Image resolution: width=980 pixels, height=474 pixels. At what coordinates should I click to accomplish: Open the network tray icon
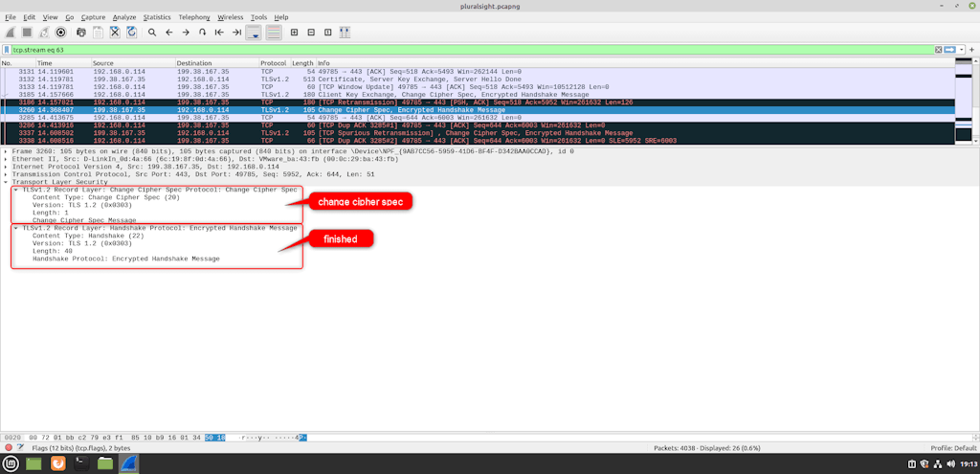pos(938,464)
